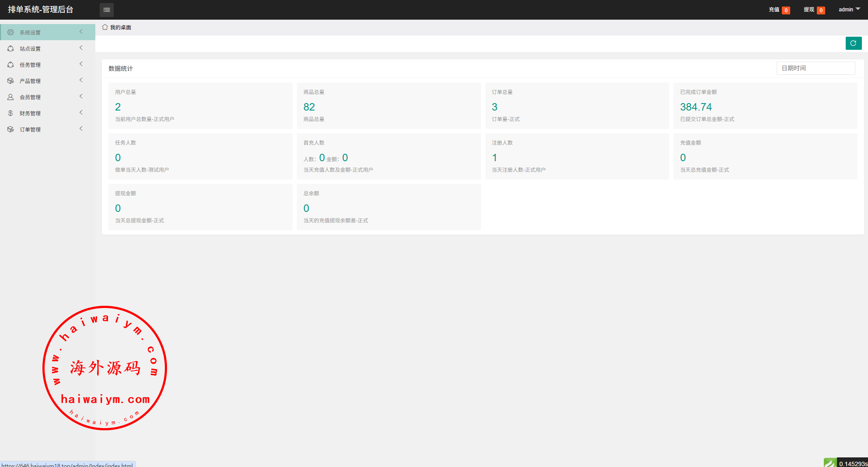Click the dollar icon beside 财务管理

[x=10, y=113]
